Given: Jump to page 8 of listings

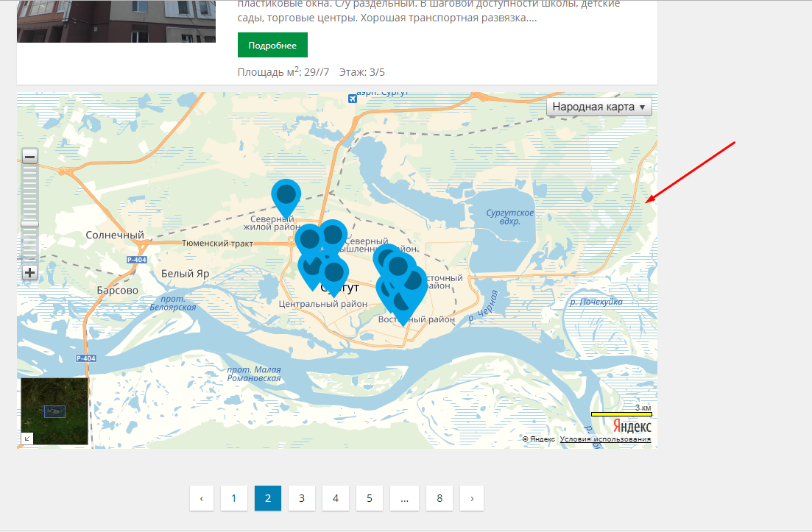Looking at the screenshot, I should coord(439,498).
